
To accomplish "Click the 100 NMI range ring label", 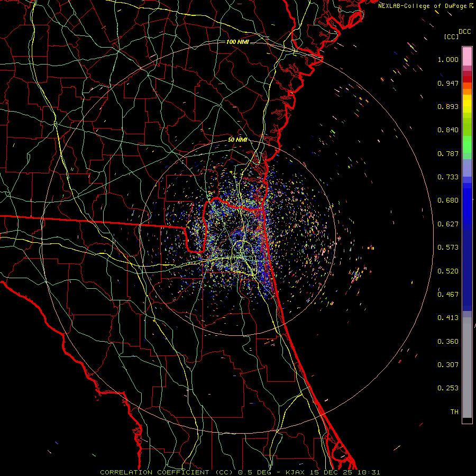I will coord(237,42).
